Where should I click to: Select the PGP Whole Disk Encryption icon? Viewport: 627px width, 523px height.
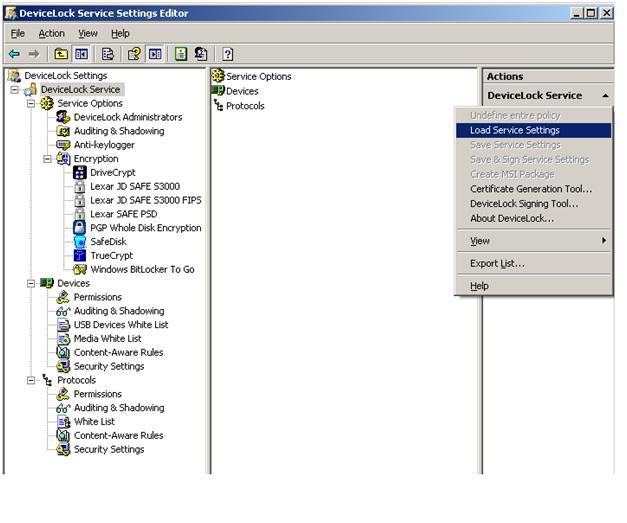pyautogui.click(x=80, y=228)
